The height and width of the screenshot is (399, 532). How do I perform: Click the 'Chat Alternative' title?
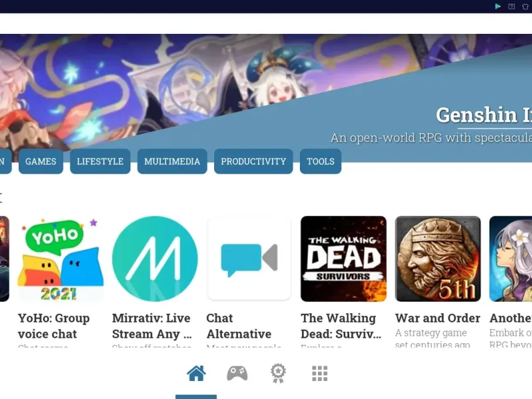click(x=239, y=326)
